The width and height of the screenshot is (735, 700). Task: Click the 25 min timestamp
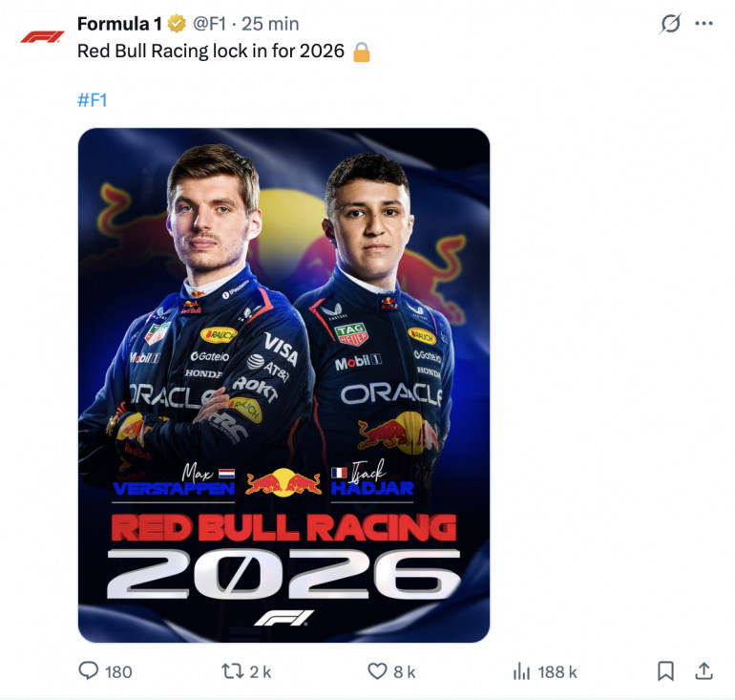click(x=270, y=24)
